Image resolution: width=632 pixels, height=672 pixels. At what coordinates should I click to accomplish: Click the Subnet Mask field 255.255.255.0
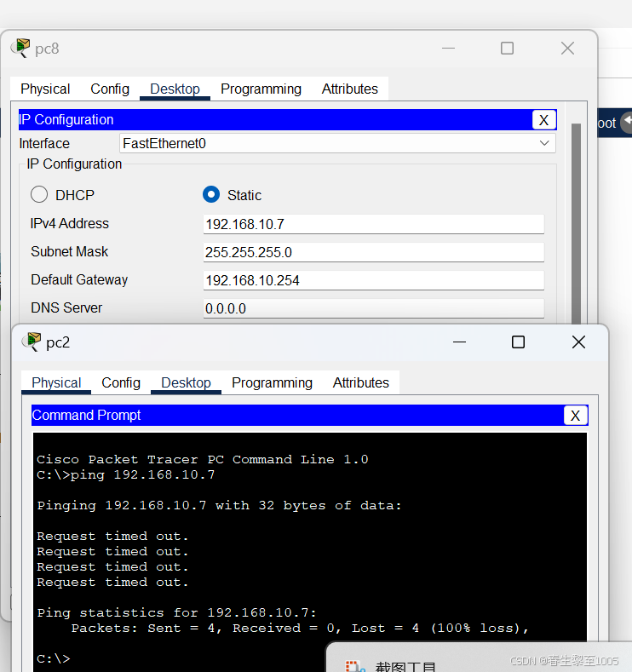[374, 252]
